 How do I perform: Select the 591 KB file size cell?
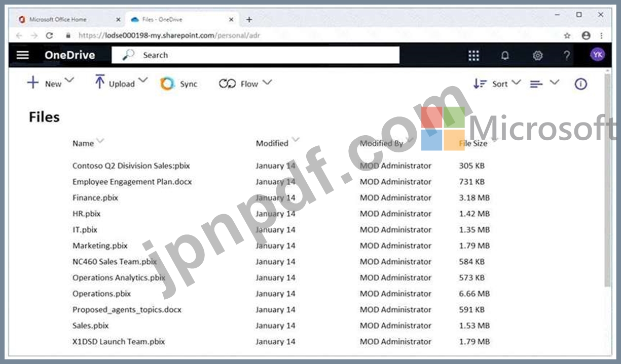pyautogui.click(x=472, y=309)
